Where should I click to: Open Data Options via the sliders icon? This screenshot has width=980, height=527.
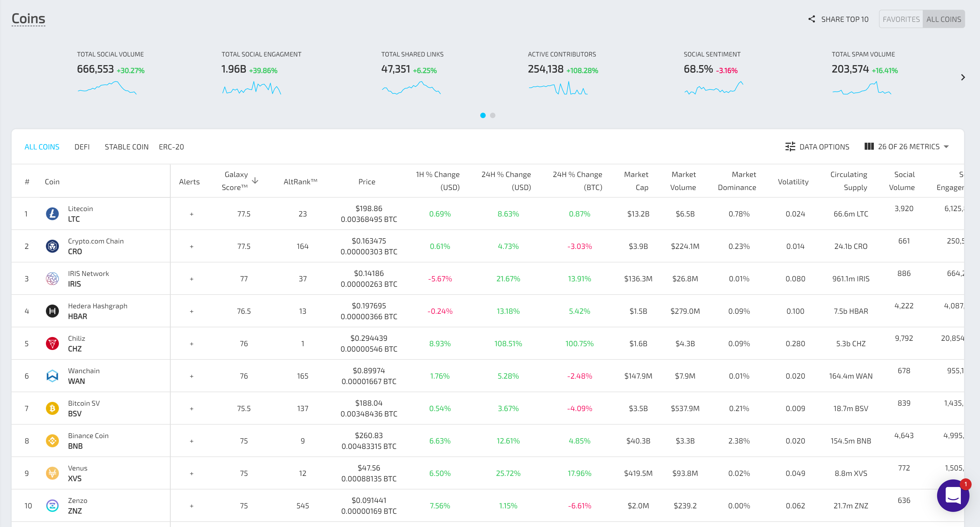tap(791, 146)
